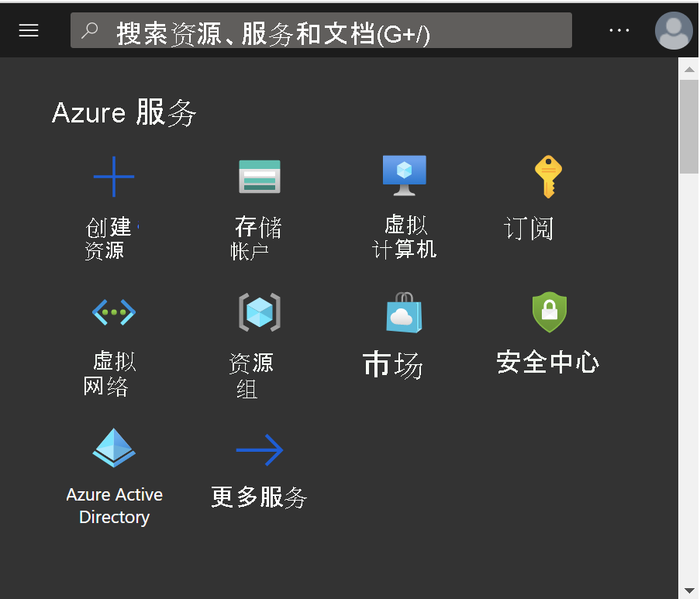The image size is (700, 599).
Task: Click the vertical scrollbar thumb
Action: pos(689,127)
